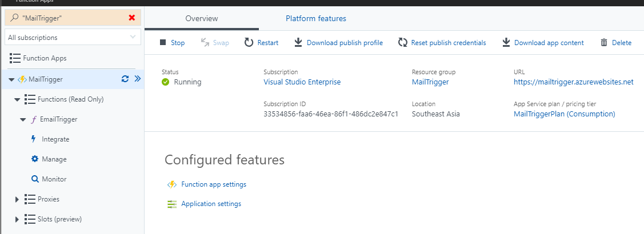Image resolution: width=644 pixels, height=234 pixels.
Task: Click the Monitor magnifier icon
Action: click(35, 179)
